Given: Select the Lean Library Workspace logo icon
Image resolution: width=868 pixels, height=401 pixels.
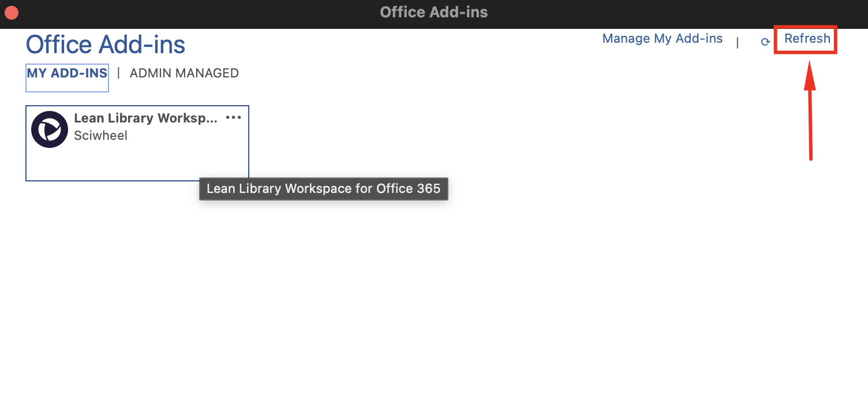Looking at the screenshot, I should tap(50, 128).
